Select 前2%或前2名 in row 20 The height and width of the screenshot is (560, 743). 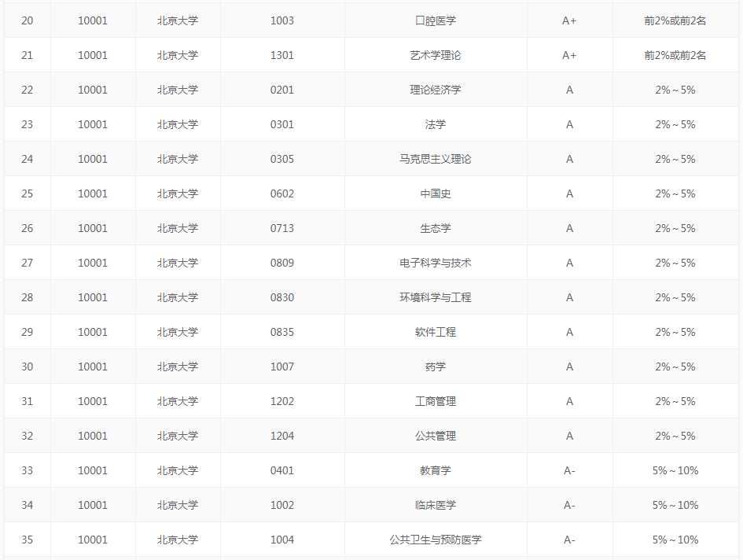(x=675, y=20)
